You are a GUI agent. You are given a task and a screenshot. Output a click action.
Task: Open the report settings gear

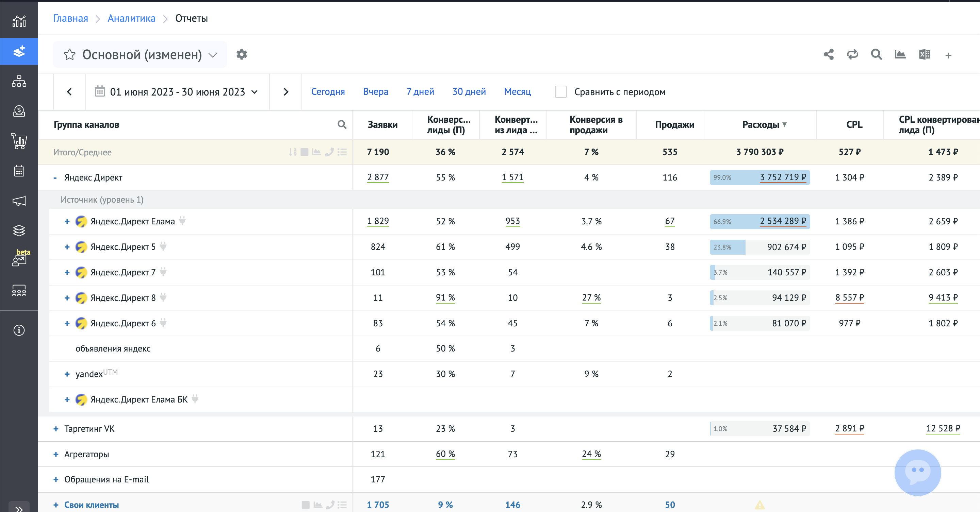click(242, 54)
